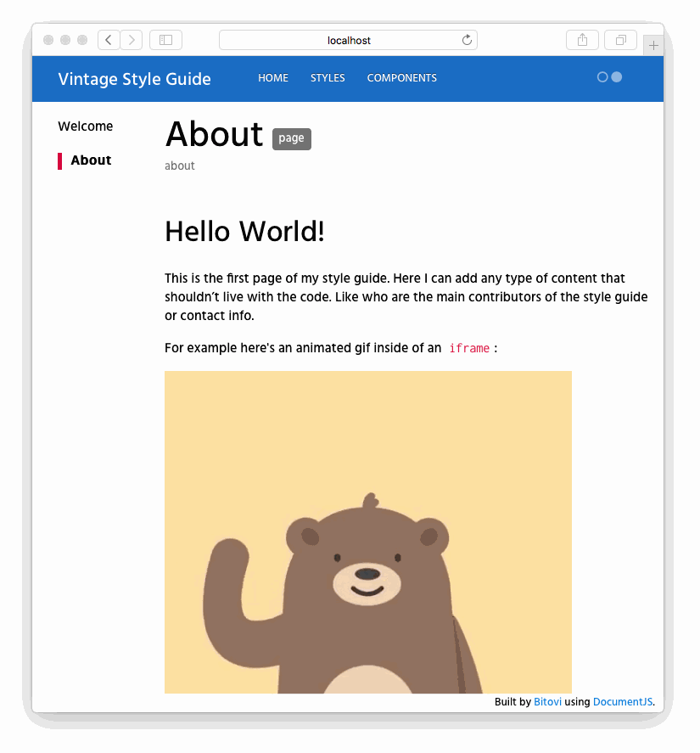Click the localhost address bar

tap(348, 40)
